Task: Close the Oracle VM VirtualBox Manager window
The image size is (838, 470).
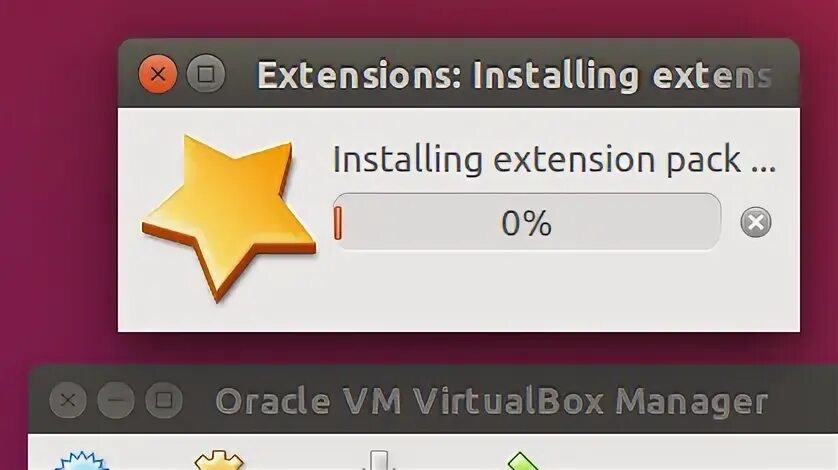Action: [68, 400]
